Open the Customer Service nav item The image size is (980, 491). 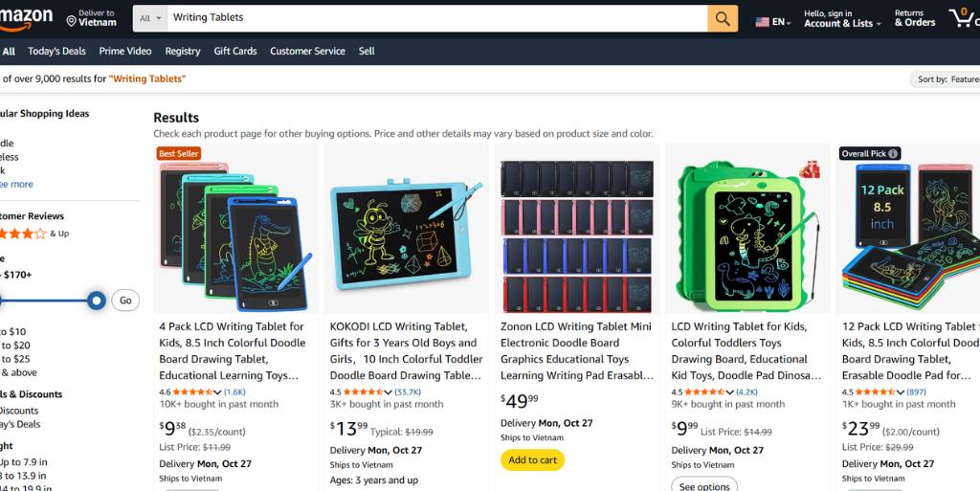coord(307,52)
